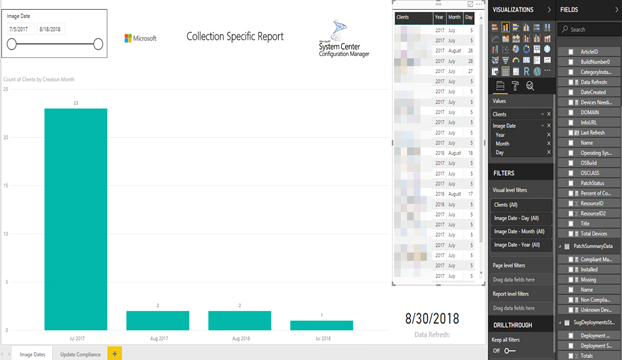Expand the Image Date - Year filter
Image resolution: width=622 pixels, height=360 pixels.
(521, 245)
